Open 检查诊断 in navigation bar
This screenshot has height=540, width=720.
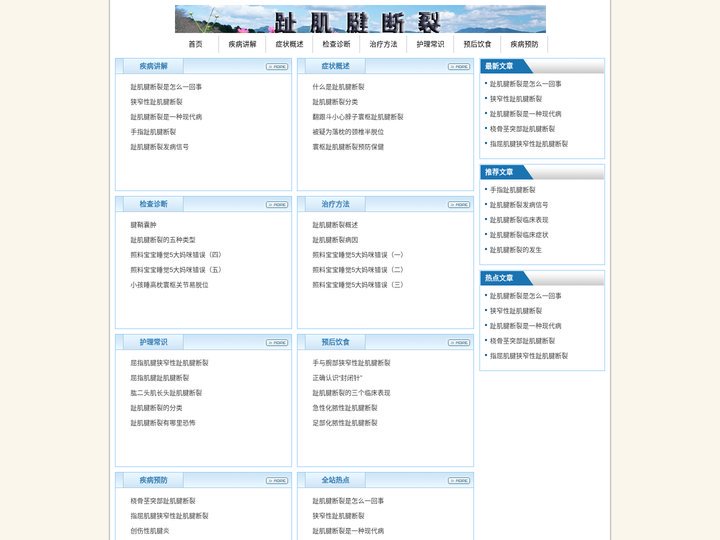[336, 44]
